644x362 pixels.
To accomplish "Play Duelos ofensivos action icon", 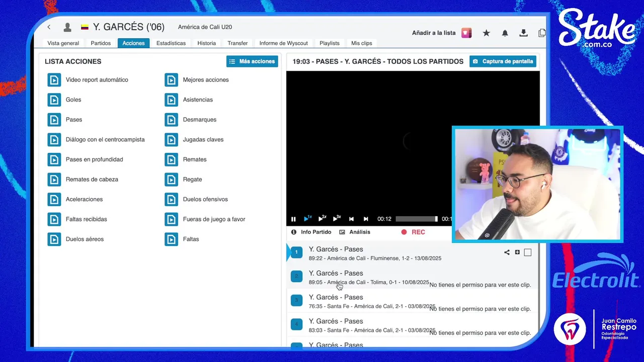I will coord(172,200).
